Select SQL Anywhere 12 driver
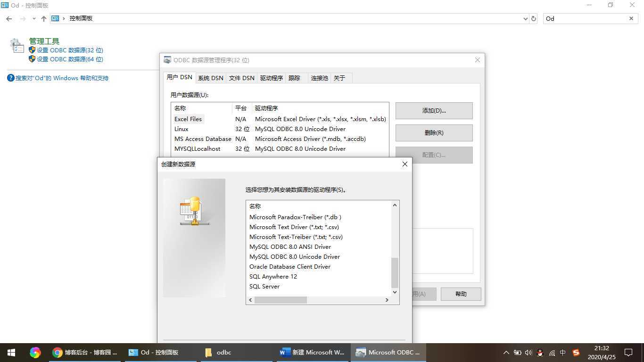 pyautogui.click(x=273, y=276)
